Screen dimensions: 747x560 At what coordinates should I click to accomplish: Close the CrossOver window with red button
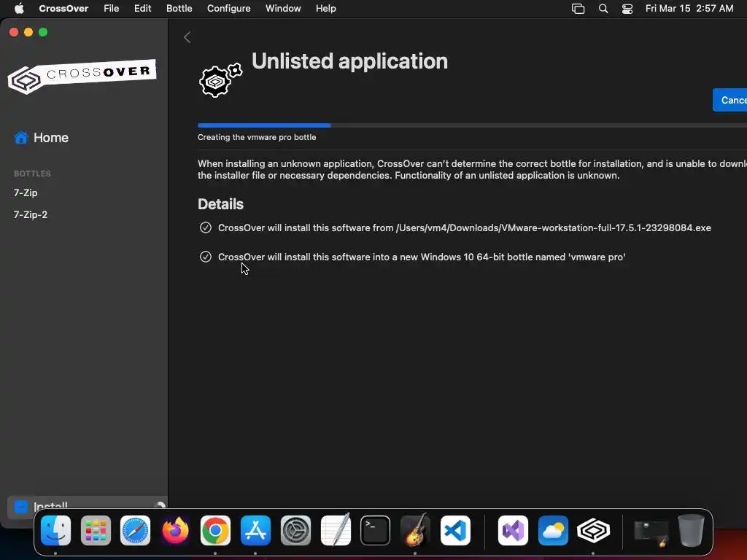14,32
